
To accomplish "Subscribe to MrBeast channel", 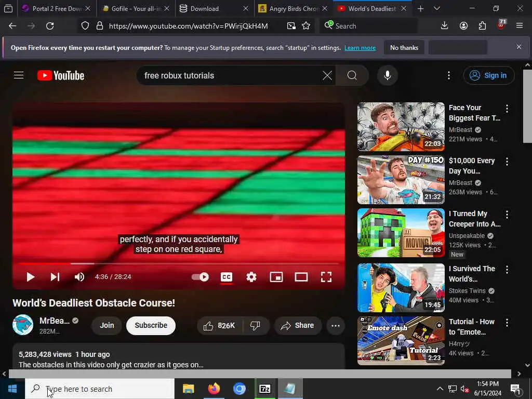I will coord(151,325).
